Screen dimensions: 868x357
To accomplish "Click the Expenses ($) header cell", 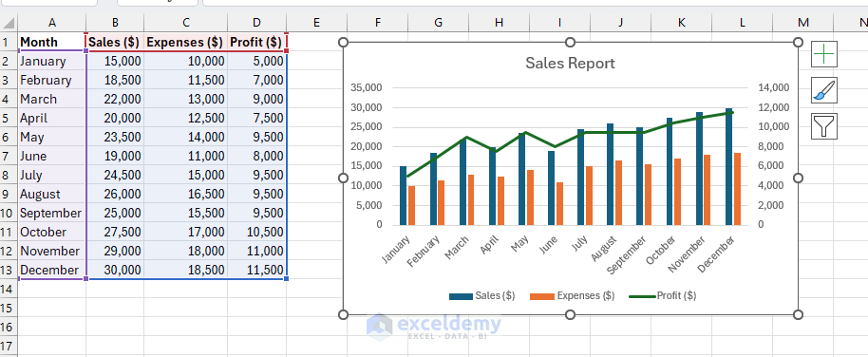I will click(x=186, y=42).
